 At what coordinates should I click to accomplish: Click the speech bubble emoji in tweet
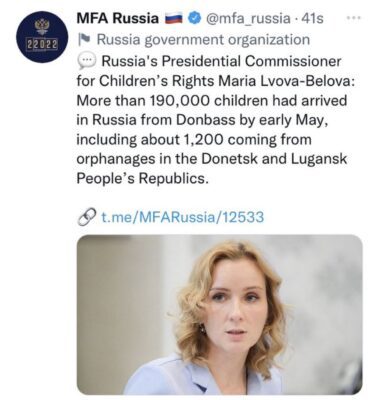(86, 62)
